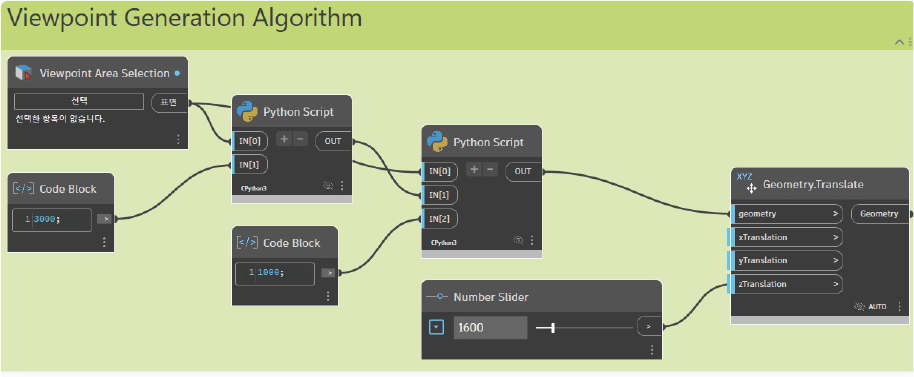The width and height of the screenshot is (914, 377).
Task: Click the geometry input port label
Action: (x=757, y=214)
